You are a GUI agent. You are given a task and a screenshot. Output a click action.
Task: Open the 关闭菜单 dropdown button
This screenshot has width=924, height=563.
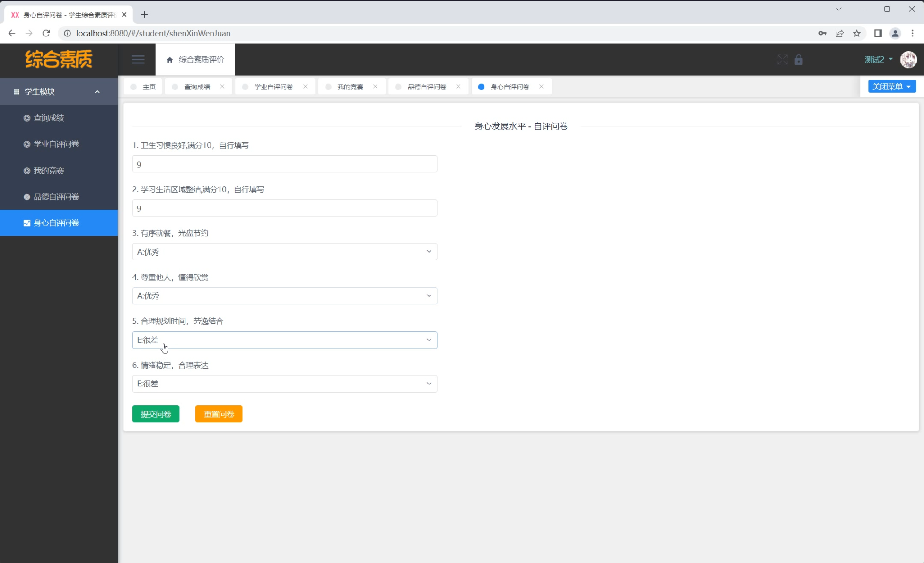[x=891, y=87]
